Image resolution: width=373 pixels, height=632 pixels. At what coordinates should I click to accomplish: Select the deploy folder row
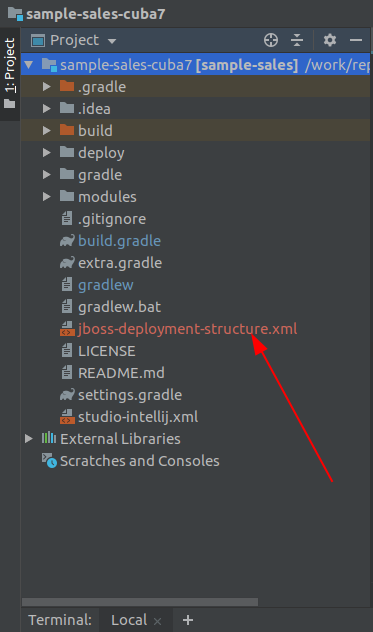[x=196, y=152]
